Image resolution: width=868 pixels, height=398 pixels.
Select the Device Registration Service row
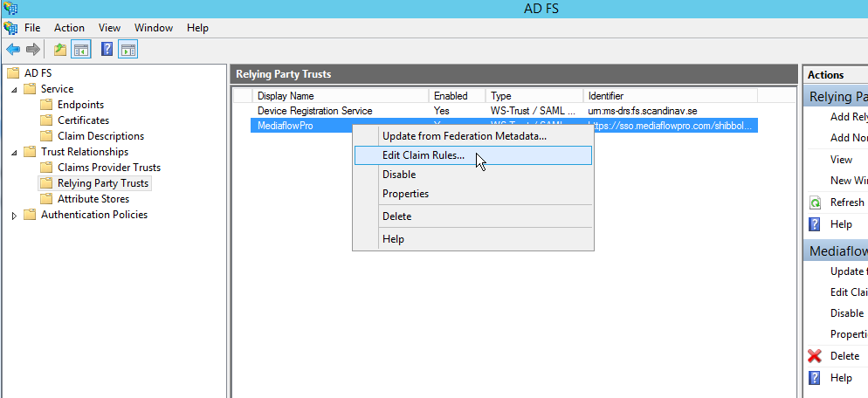(314, 111)
